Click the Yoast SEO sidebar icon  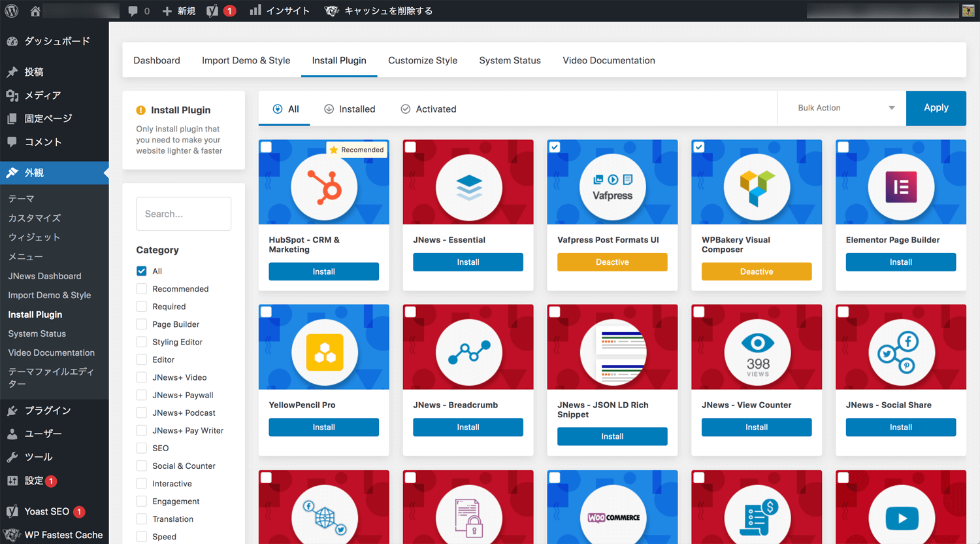pyautogui.click(x=12, y=511)
